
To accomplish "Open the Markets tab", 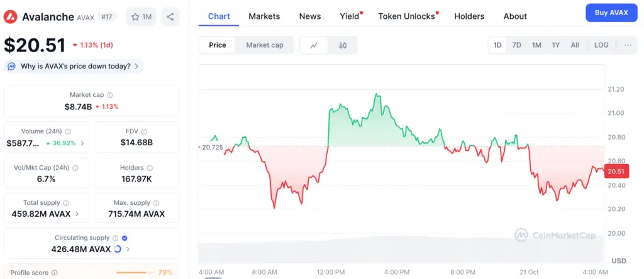I will coord(264,16).
